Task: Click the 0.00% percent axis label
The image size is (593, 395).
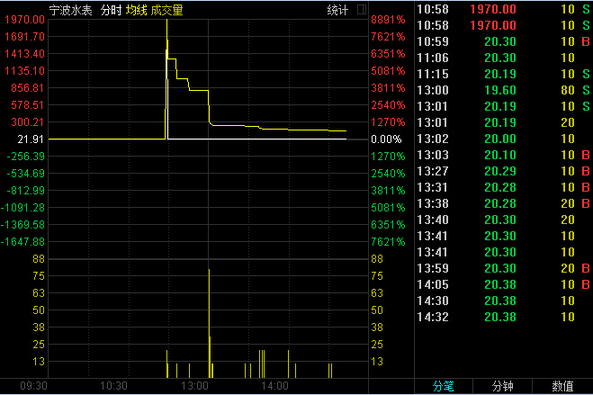Action: click(386, 139)
